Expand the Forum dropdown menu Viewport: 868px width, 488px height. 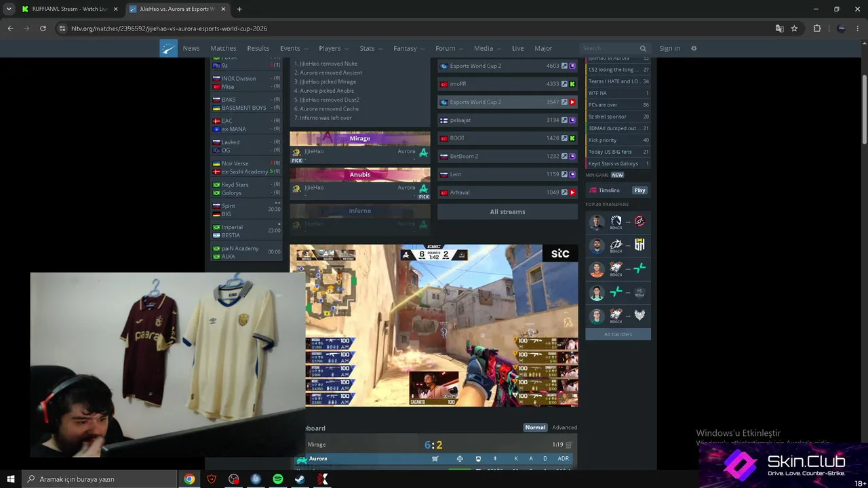click(449, 49)
